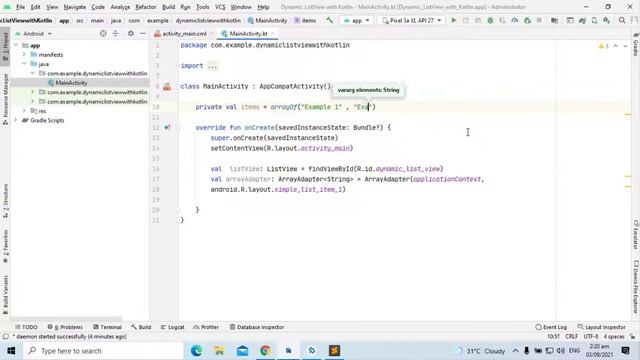640x360 pixels.
Task: Expand the Gradle Scripts node
Action: point(16,120)
